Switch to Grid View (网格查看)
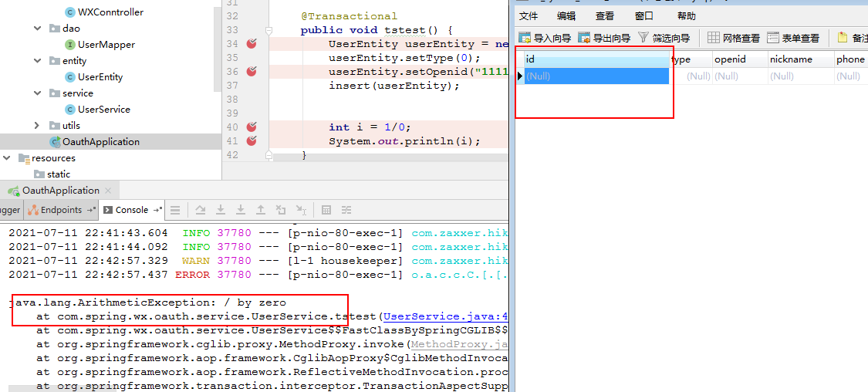868x392 pixels. 734,39
